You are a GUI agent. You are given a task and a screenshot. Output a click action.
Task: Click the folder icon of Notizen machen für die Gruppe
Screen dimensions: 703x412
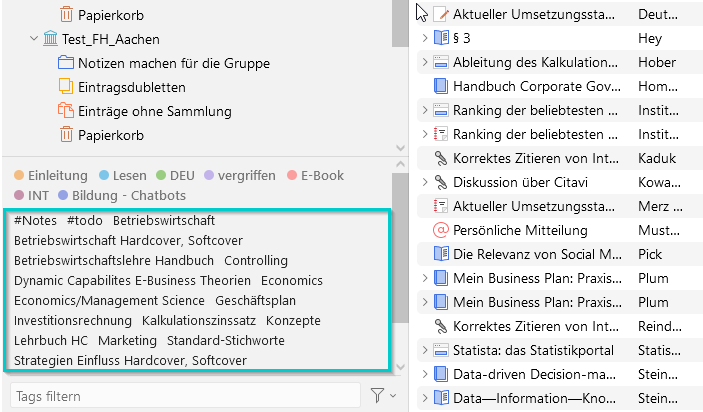point(66,63)
